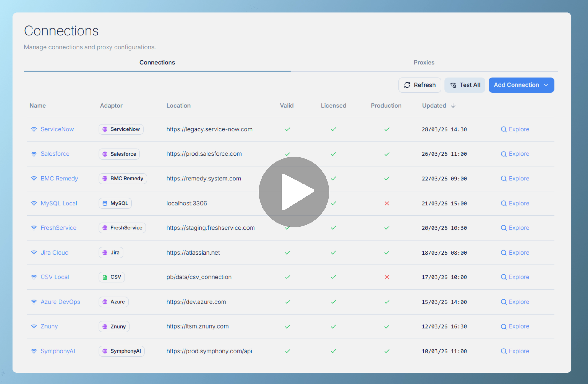Open the ServiceNow connection name link
Image resolution: width=588 pixels, height=384 pixels.
[x=57, y=129]
